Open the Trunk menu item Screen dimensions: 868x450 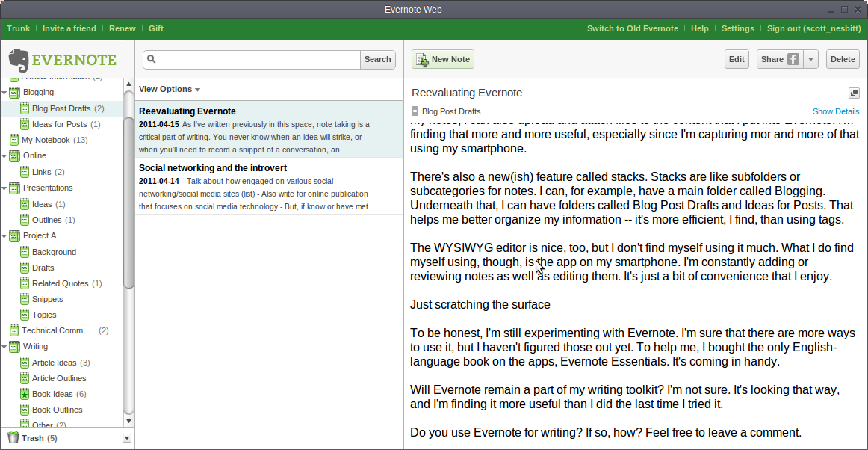tap(19, 28)
